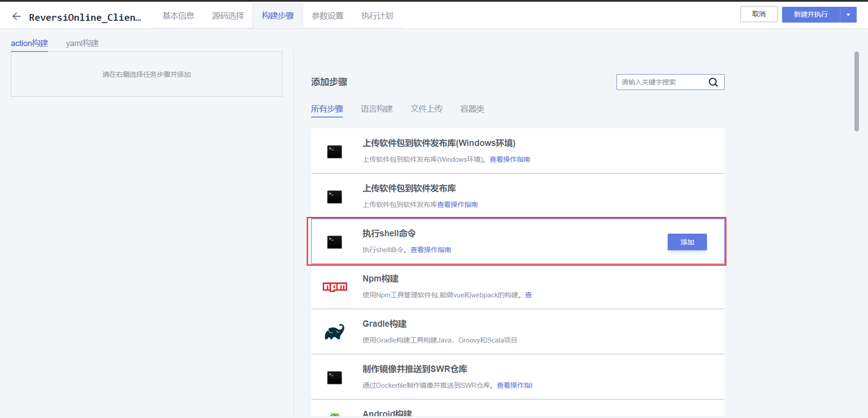Switch to the 源码选择 tab

228,15
